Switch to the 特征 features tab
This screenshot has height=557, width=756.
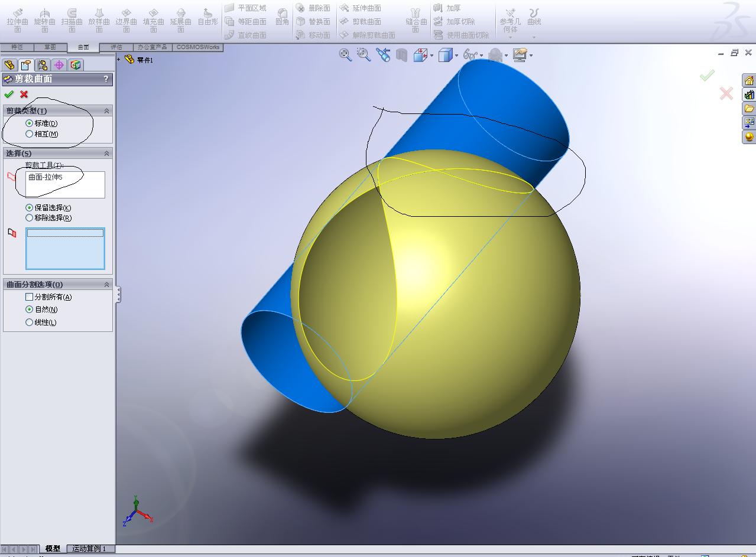tap(17, 47)
